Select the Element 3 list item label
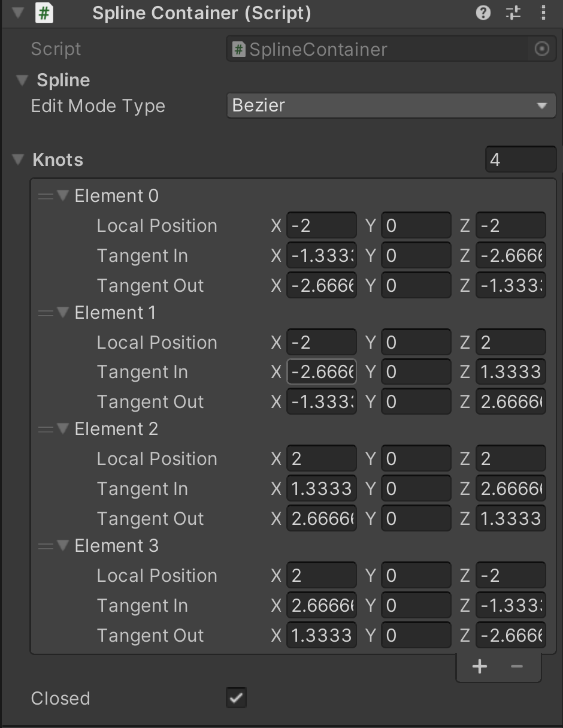Image resolution: width=563 pixels, height=728 pixels. 117,546
